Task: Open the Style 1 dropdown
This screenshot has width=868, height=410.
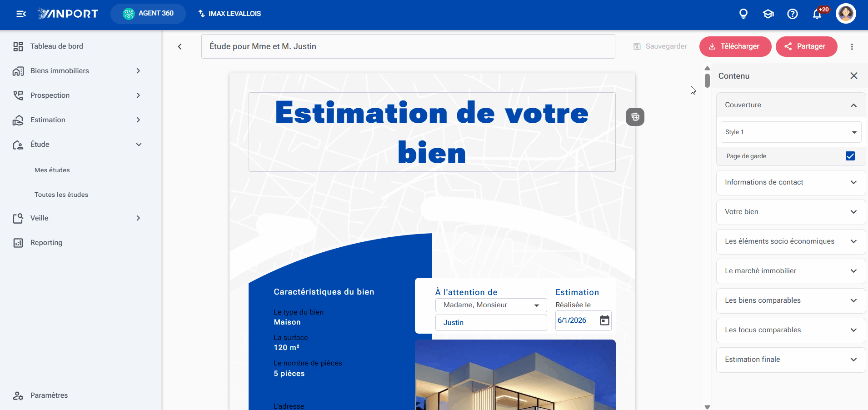Action: pos(791,132)
